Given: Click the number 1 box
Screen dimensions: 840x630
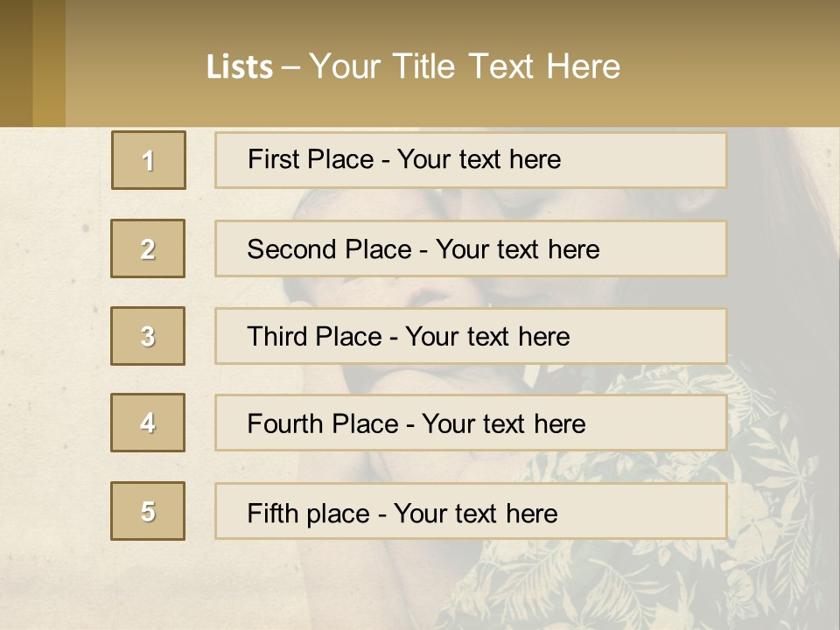Looking at the screenshot, I should tap(149, 160).
